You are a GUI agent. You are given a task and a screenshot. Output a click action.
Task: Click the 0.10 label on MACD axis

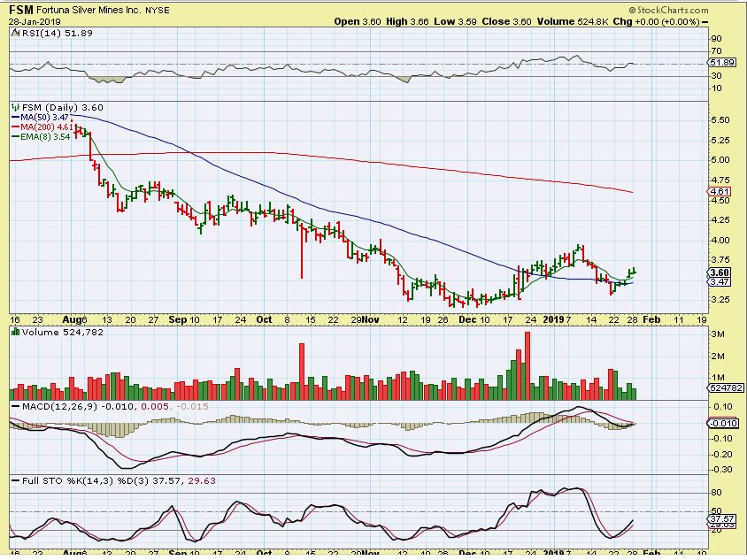point(723,406)
